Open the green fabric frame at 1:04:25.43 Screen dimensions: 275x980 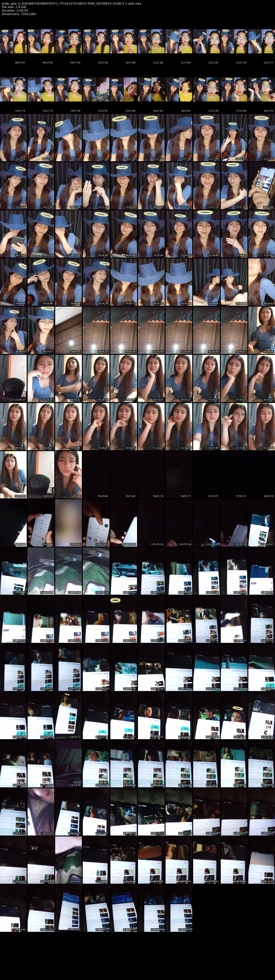coord(41,571)
